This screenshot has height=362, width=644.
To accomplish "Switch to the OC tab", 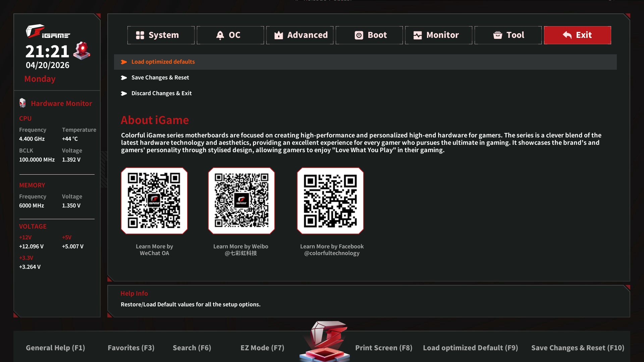I will [x=230, y=35].
